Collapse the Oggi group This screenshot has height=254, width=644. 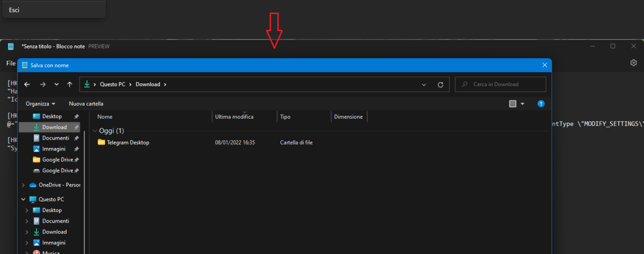click(94, 131)
